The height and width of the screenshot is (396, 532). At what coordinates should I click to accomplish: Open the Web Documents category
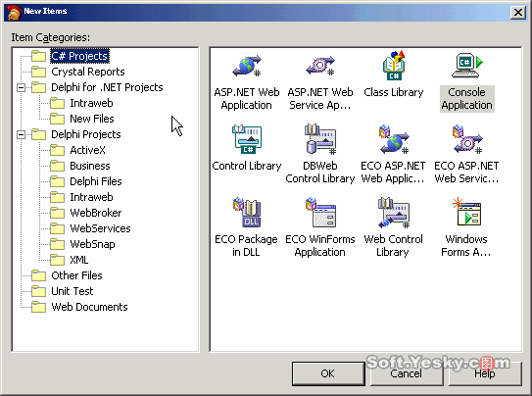pyautogui.click(x=89, y=307)
